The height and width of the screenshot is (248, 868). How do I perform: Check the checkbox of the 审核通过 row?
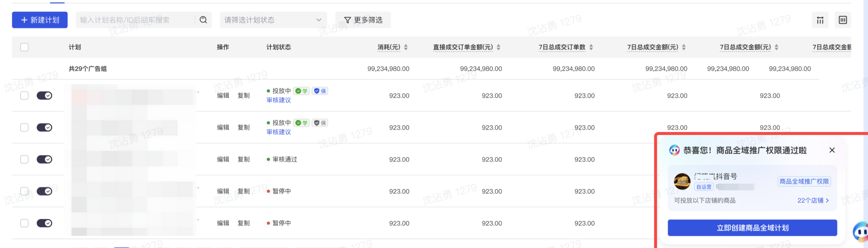[25, 159]
